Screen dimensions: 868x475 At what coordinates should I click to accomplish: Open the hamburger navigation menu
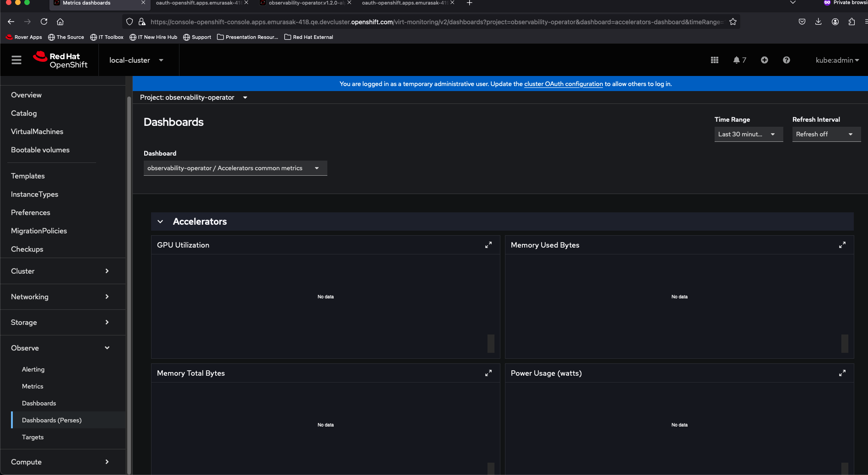pos(16,60)
